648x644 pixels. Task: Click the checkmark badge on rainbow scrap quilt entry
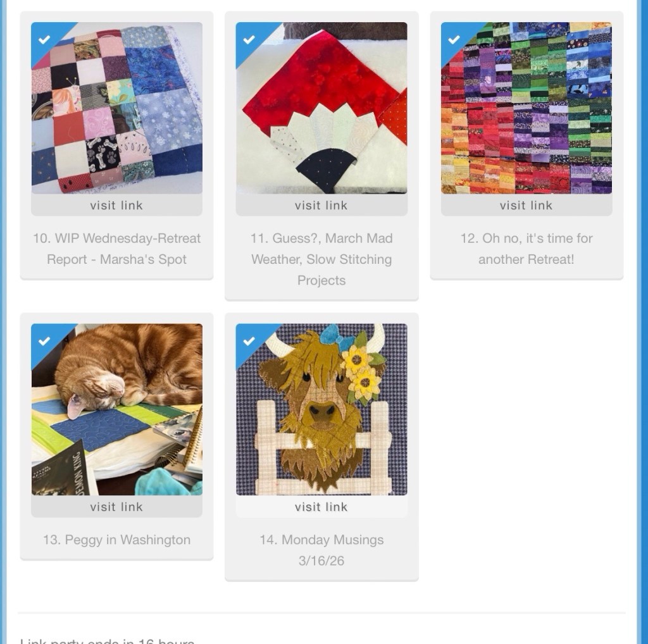[x=454, y=40]
